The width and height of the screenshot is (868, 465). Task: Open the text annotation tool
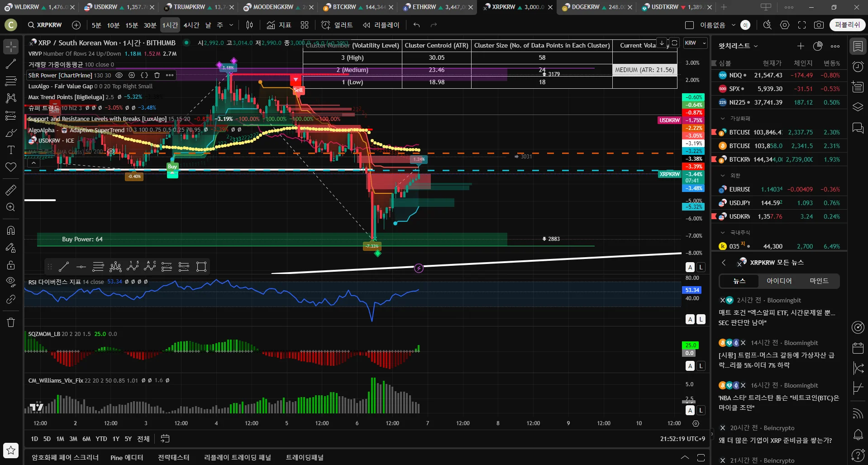tap(11, 150)
